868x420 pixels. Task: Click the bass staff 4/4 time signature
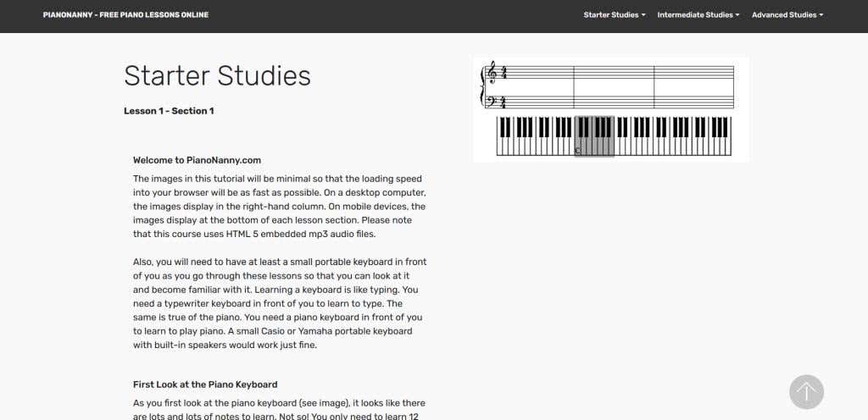(504, 102)
